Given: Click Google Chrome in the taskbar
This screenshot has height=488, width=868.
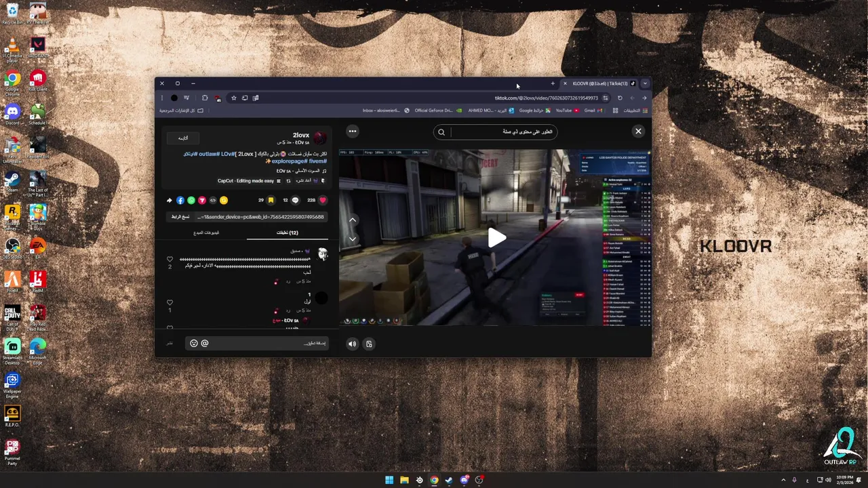Looking at the screenshot, I should 434,480.
